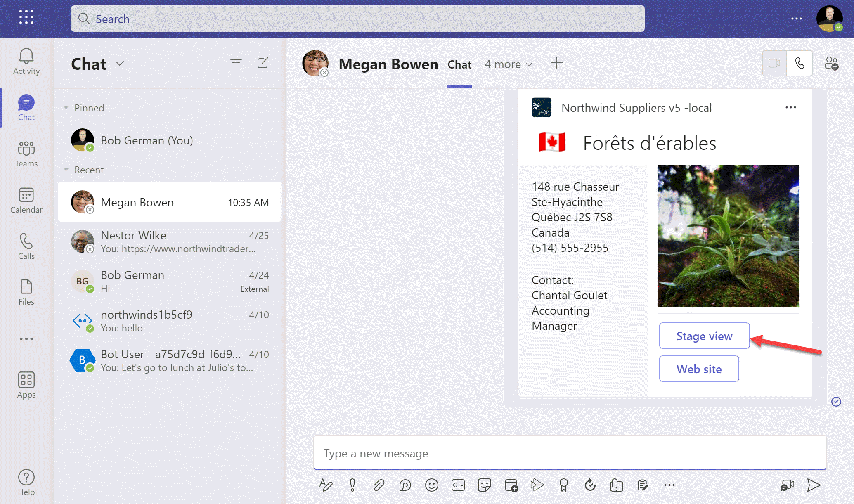854x504 pixels.
Task: Open Bot User a75d7c9d chat
Action: 170,361
